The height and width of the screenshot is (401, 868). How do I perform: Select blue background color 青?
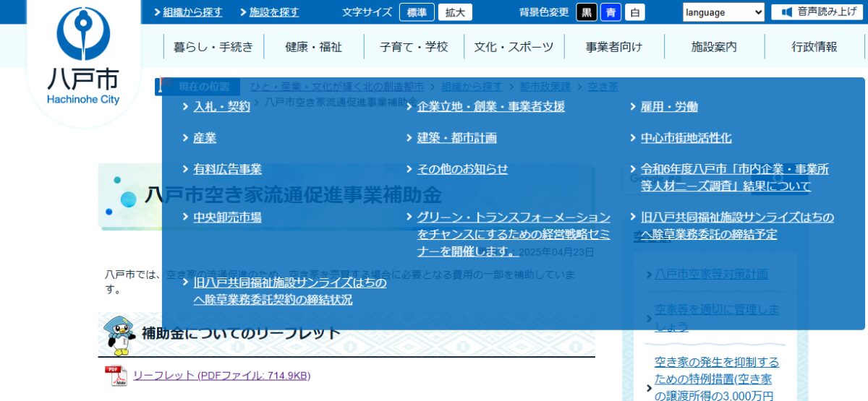click(x=610, y=12)
